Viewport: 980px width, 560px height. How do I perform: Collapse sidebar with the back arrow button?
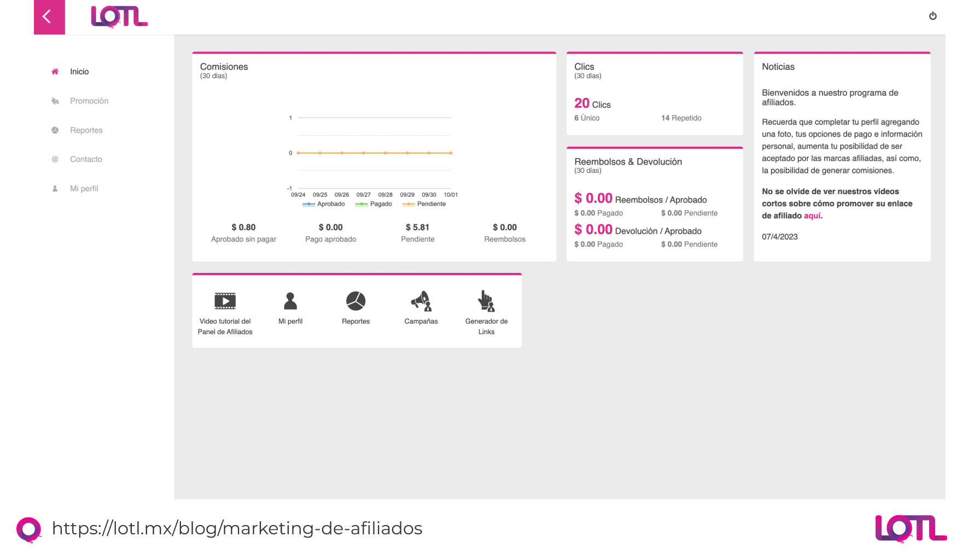(49, 17)
